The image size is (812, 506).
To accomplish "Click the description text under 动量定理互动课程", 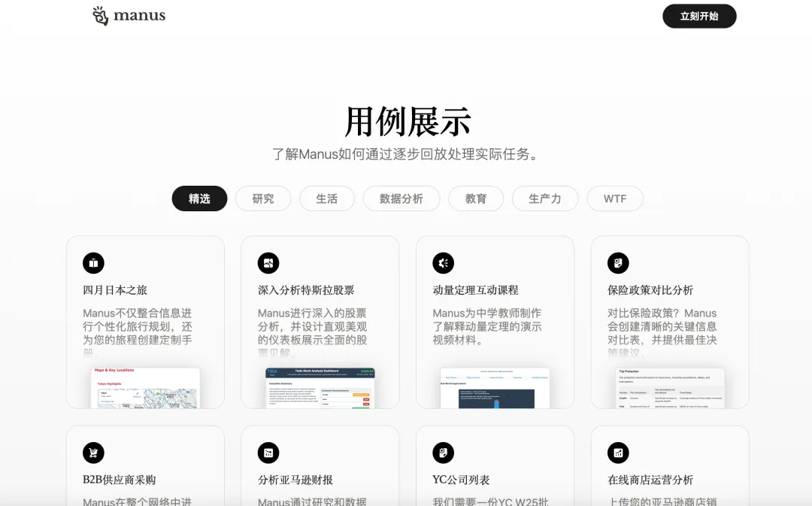I will point(487,326).
